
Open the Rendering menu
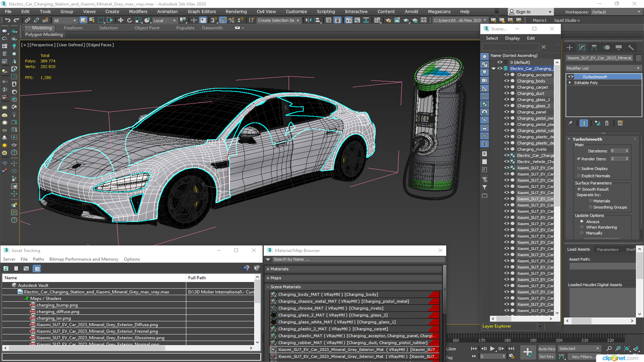point(236,11)
